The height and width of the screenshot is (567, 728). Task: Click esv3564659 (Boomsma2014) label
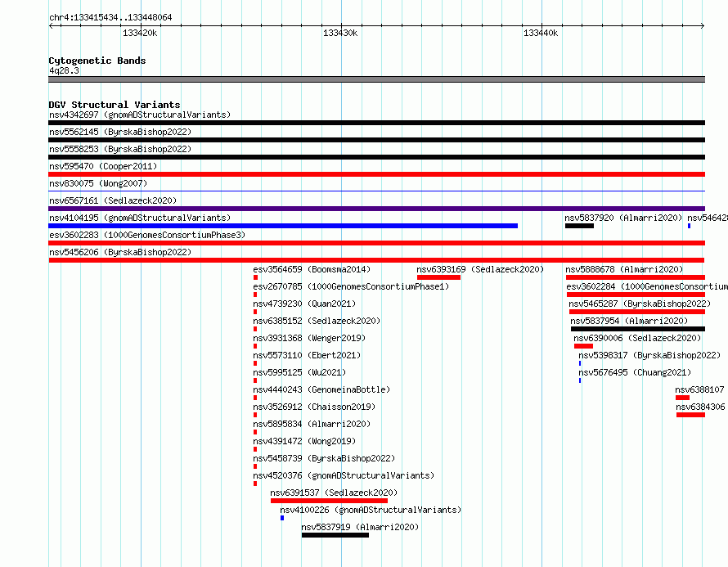pyautogui.click(x=312, y=269)
